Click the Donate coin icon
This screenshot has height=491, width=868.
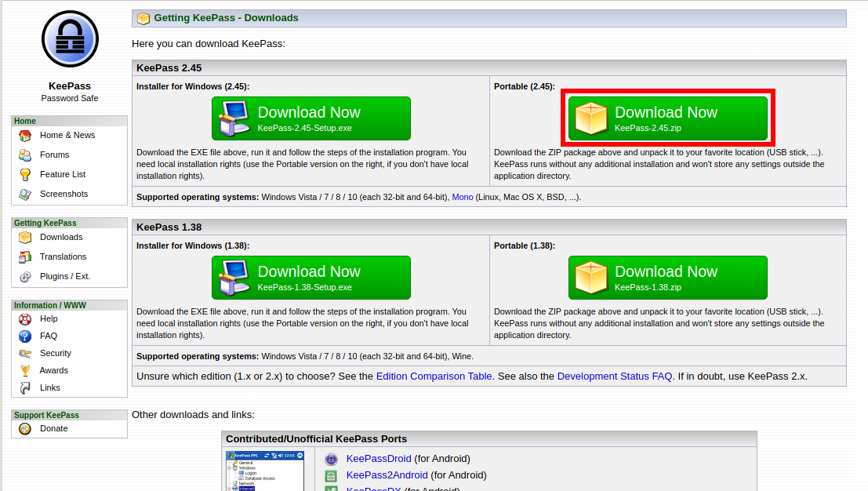(x=25, y=429)
